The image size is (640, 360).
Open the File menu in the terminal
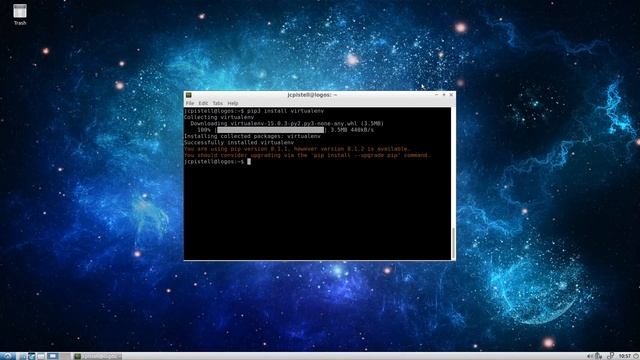[190, 103]
